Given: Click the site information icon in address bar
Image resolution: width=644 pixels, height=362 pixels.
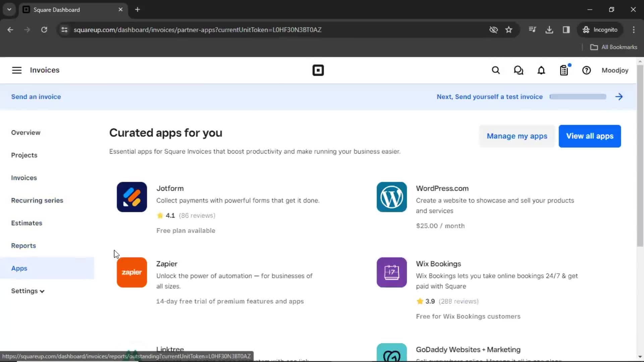Looking at the screenshot, I should (64, 30).
